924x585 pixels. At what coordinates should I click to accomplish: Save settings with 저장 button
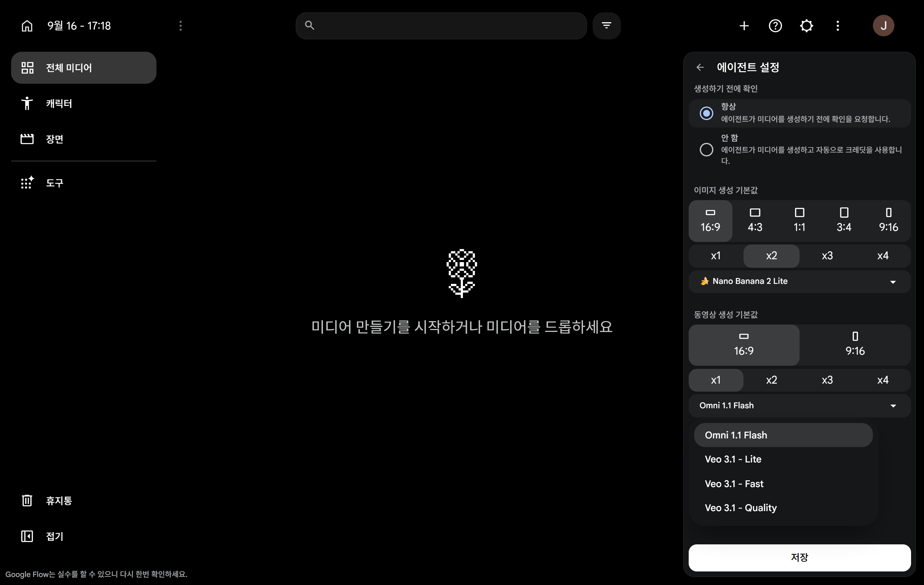pyautogui.click(x=799, y=557)
